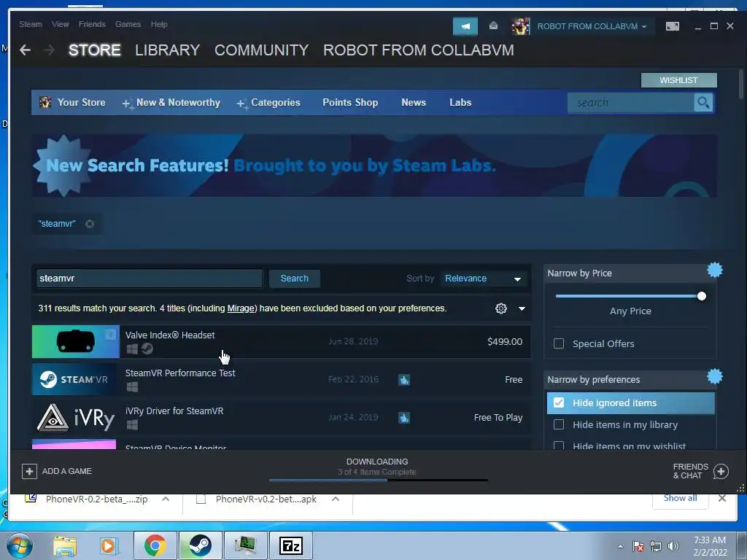Image resolution: width=747 pixels, height=560 pixels.
Task: Open the SteamVR Performance Test thumbnail
Action: point(74,379)
